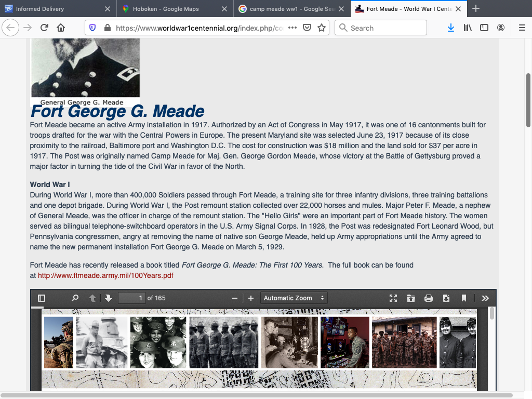Viewport: 532px width, 399px height.
Task: Click the PDF page number field
Action: coord(131,298)
